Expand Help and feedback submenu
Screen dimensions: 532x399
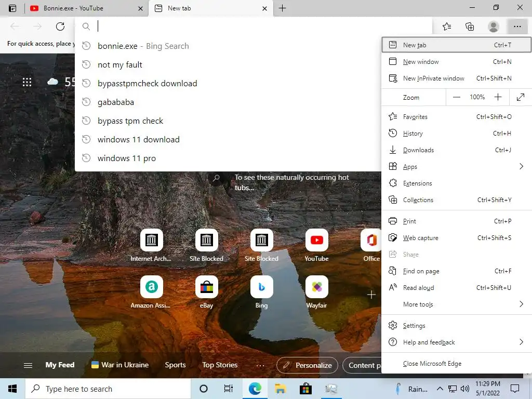[456, 342]
